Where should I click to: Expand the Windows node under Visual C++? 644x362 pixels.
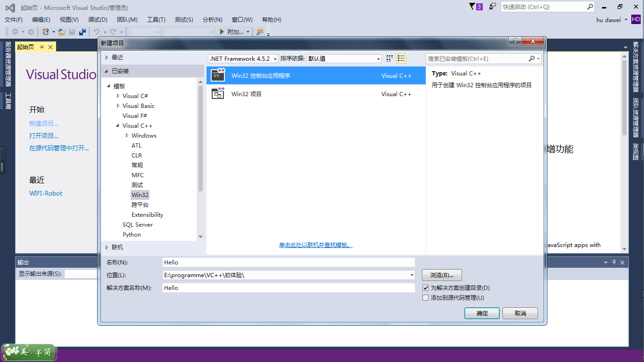(127, 135)
